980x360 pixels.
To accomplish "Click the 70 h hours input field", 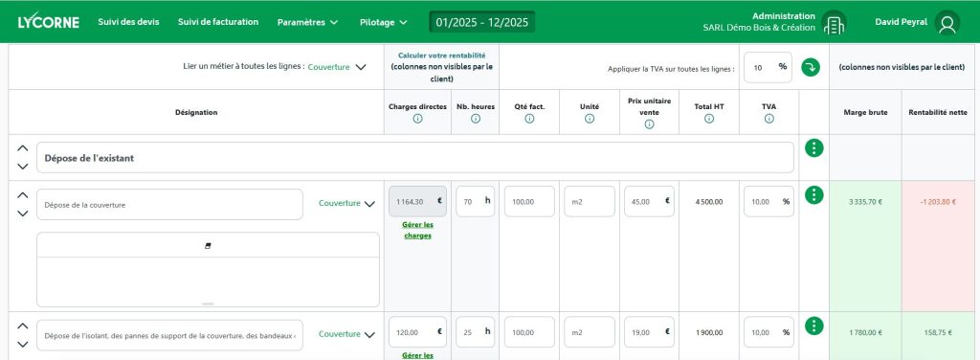I will [x=475, y=201].
